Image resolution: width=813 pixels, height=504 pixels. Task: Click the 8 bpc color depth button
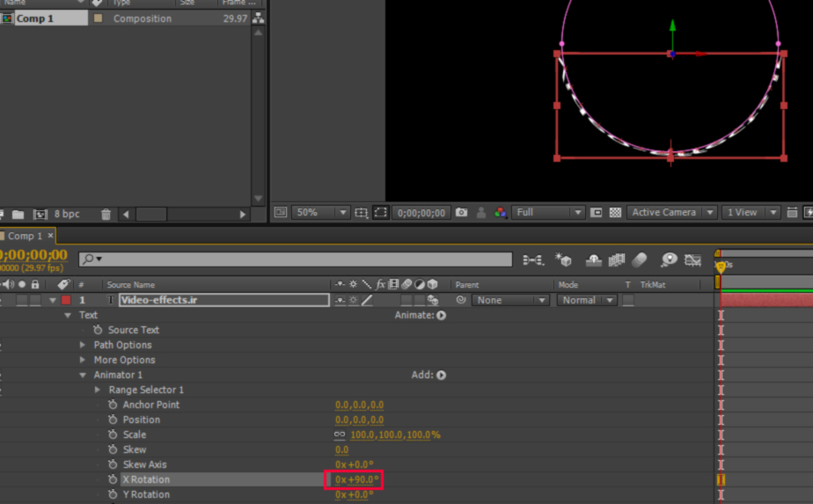point(67,214)
